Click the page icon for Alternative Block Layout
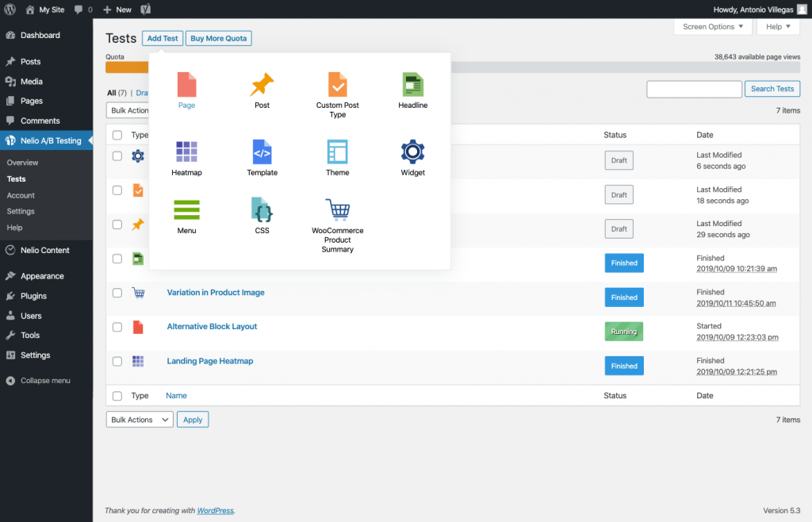 [138, 328]
